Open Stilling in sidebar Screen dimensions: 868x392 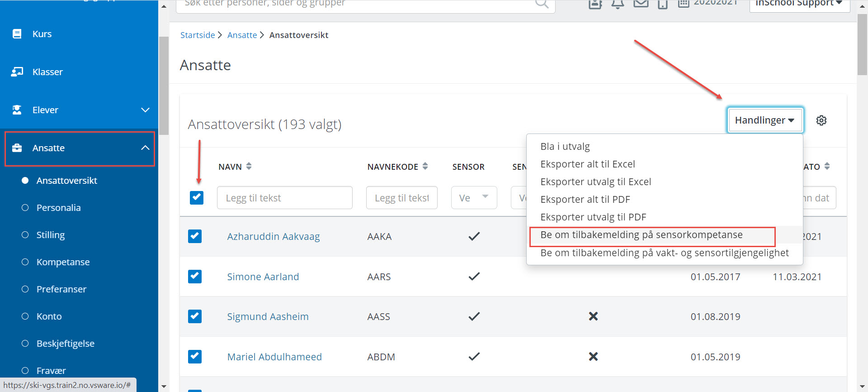click(51, 234)
